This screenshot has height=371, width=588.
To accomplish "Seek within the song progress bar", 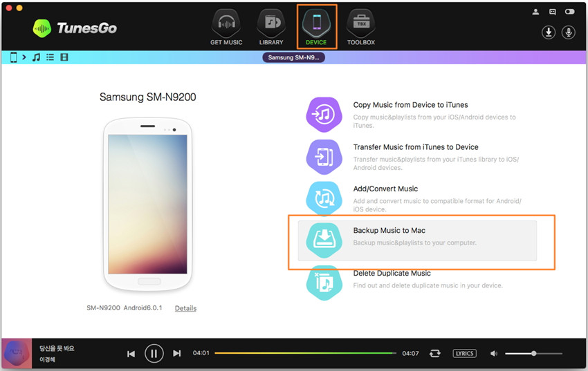I will (x=305, y=353).
